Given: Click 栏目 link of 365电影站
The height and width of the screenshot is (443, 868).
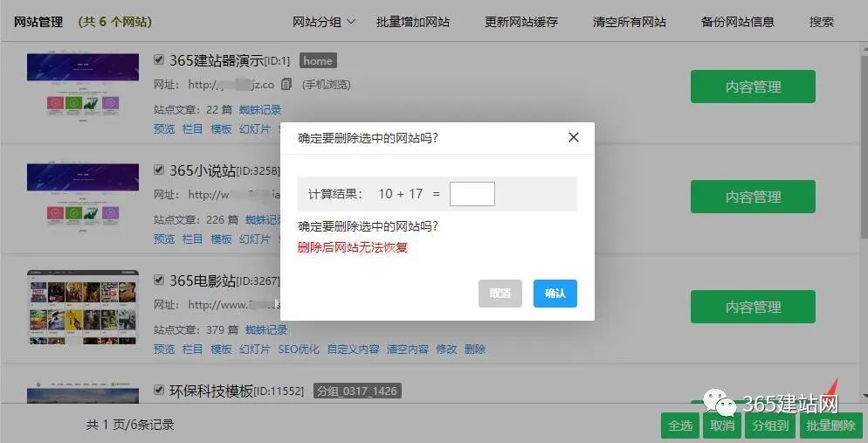Looking at the screenshot, I should (192, 350).
